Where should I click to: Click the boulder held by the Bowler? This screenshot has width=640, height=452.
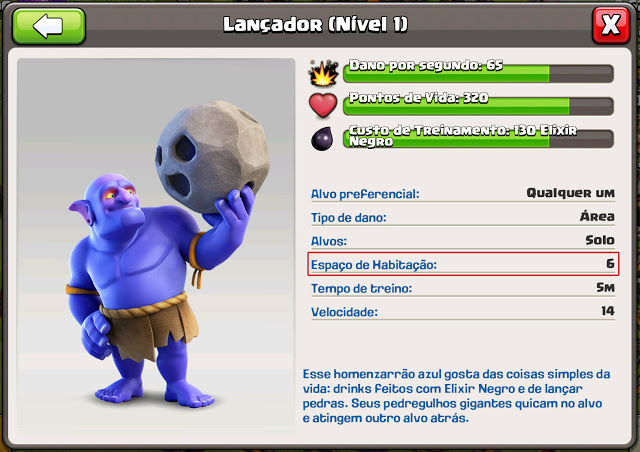click(212, 156)
